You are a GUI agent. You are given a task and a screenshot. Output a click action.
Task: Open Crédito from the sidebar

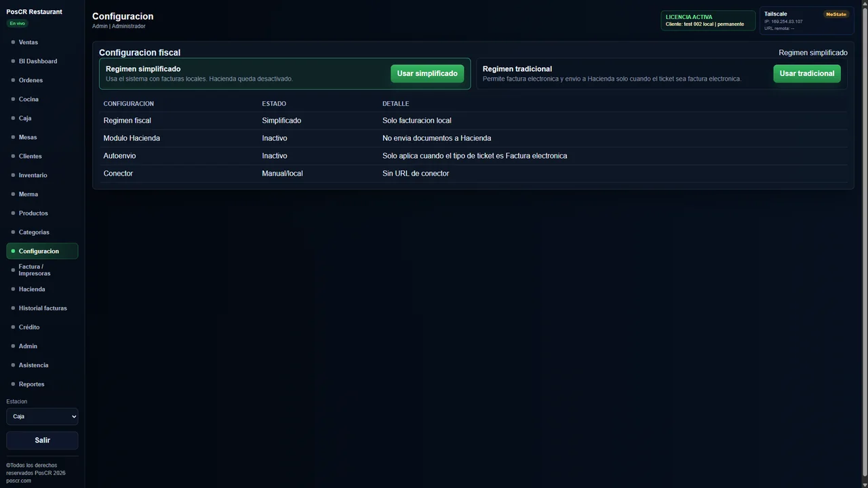(x=42, y=327)
